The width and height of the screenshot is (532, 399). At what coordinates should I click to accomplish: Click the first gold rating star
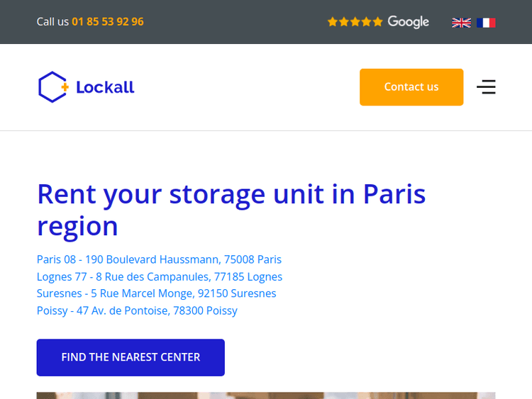pos(333,22)
